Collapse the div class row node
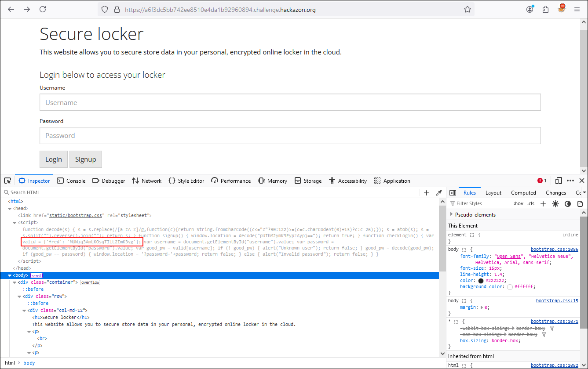The width and height of the screenshot is (588, 369). tap(19, 297)
